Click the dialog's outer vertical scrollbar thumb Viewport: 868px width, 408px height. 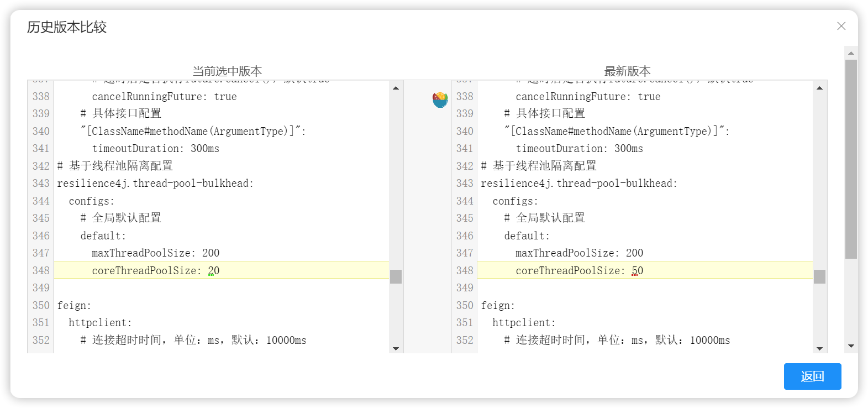coord(851,159)
